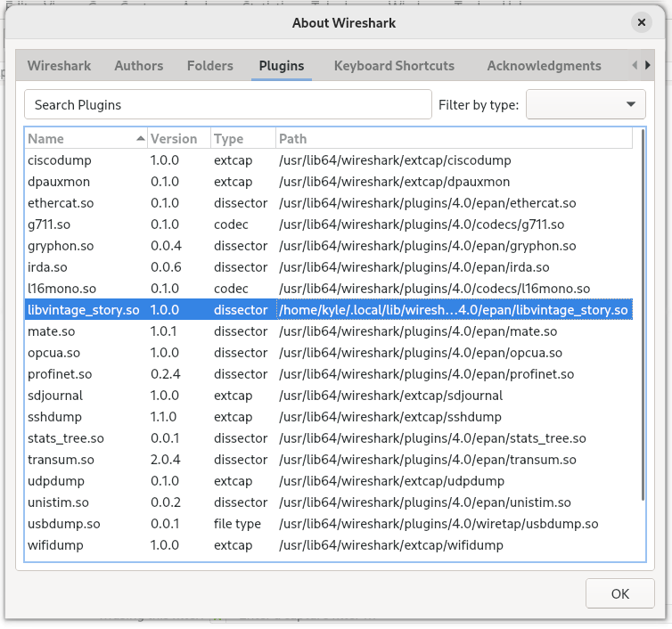Select the Plugins tab

click(x=282, y=66)
